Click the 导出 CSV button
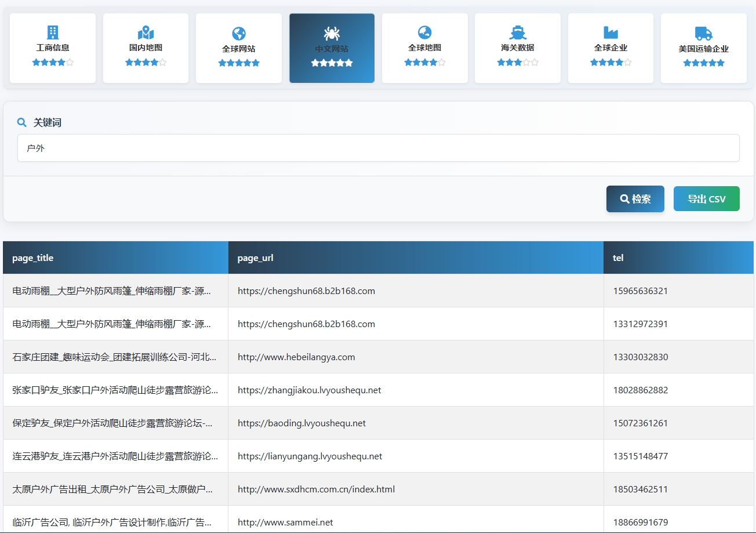 707,199
